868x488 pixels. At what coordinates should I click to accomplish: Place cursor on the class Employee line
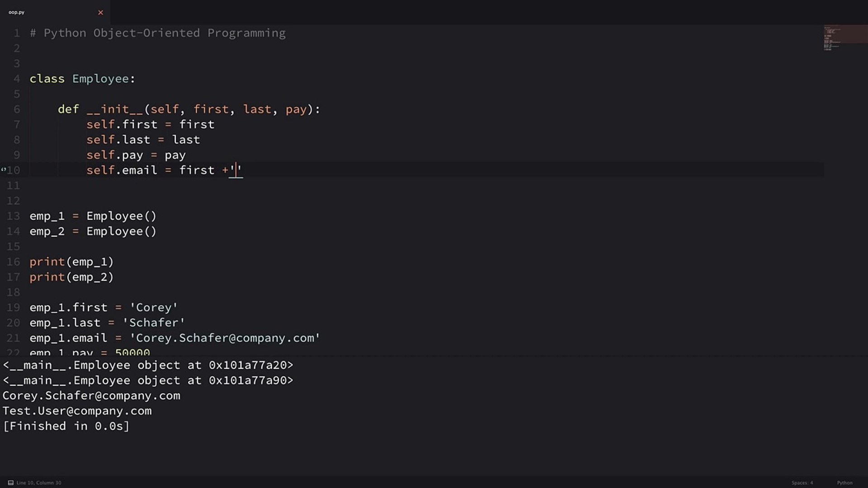(x=82, y=79)
